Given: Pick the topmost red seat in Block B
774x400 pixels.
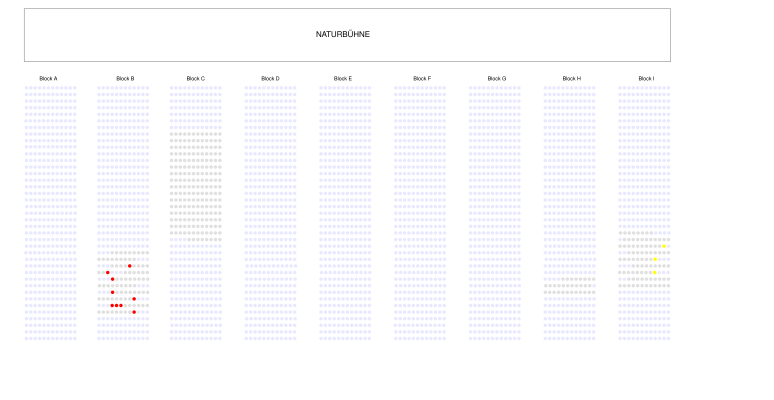Looking at the screenshot, I should pos(130,266).
